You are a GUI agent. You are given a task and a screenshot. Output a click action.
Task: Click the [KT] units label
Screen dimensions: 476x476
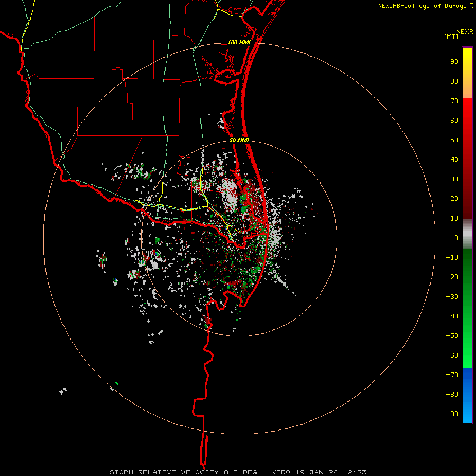451,36
